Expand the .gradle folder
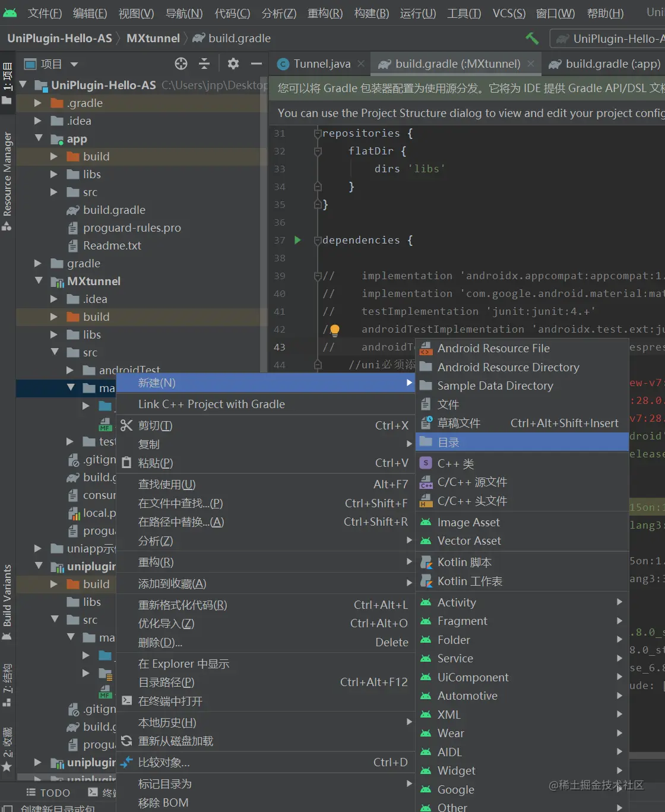Viewport: 665px width, 812px height. [x=38, y=103]
